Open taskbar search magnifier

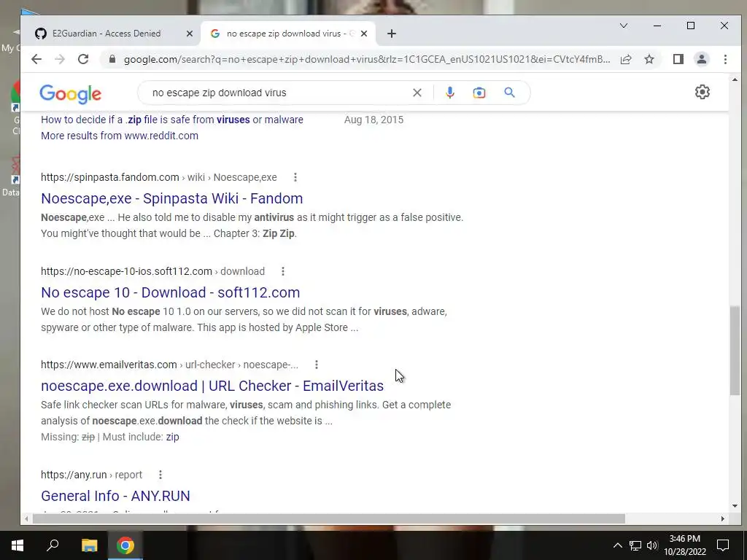(53, 545)
